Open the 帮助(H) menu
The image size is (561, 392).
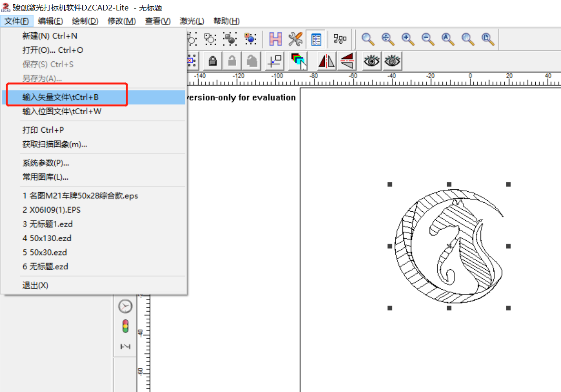pyautogui.click(x=227, y=21)
